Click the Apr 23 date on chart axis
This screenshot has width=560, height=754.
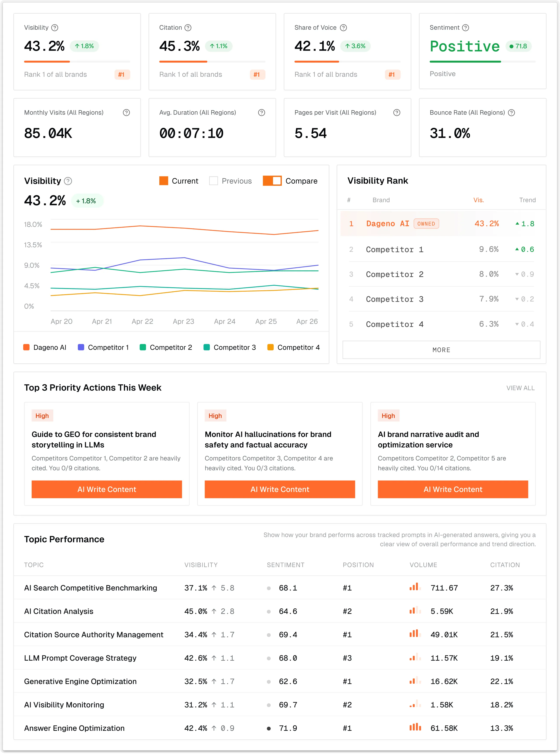click(x=183, y=321)
